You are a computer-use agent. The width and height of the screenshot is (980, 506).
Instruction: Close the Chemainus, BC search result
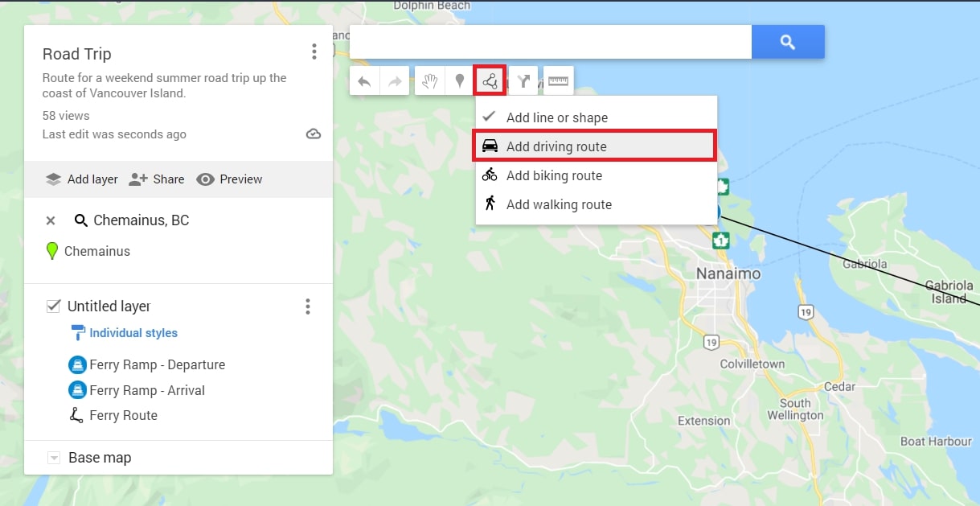click(x=51, y=220)
